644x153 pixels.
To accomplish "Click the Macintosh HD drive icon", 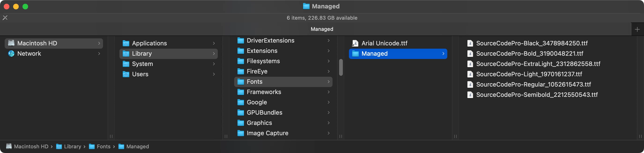I will point(11,43).
